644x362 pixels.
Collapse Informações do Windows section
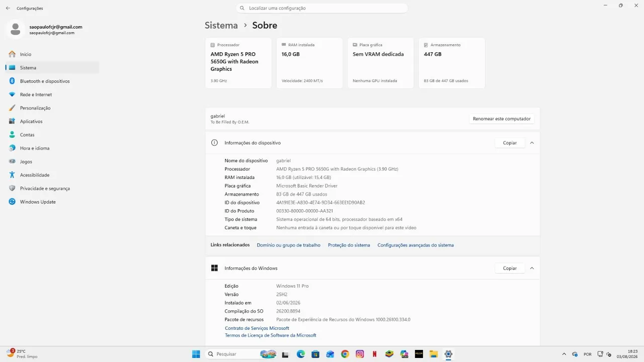pyautogui.click(x=532, y=268)
